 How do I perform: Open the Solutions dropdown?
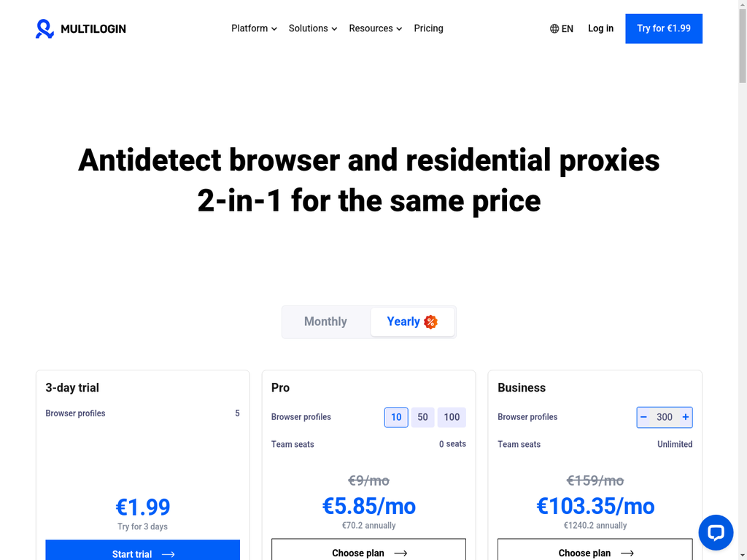(x=312, y=28)
